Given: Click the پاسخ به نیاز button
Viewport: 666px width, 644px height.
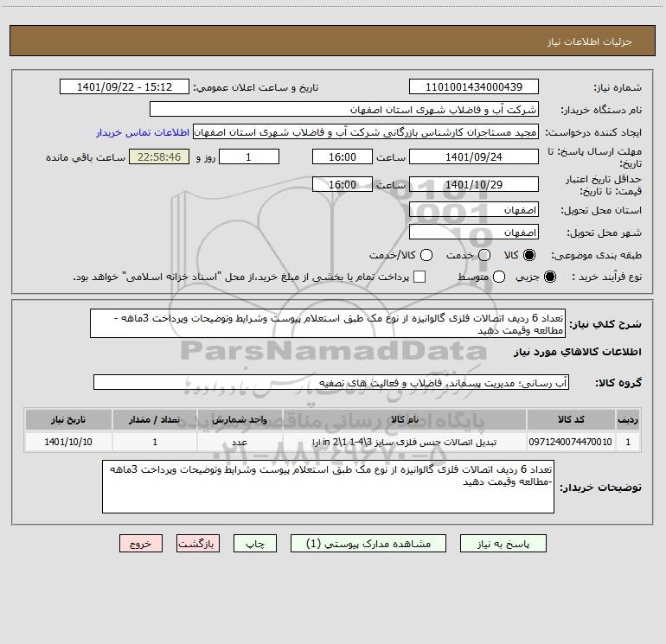Looking at the screenshot, I should click(503, 544).
